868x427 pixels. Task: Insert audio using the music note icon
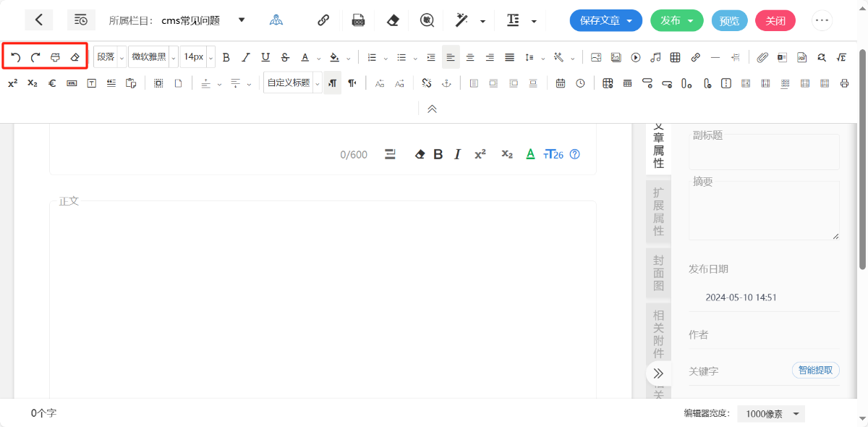point(655,57)
